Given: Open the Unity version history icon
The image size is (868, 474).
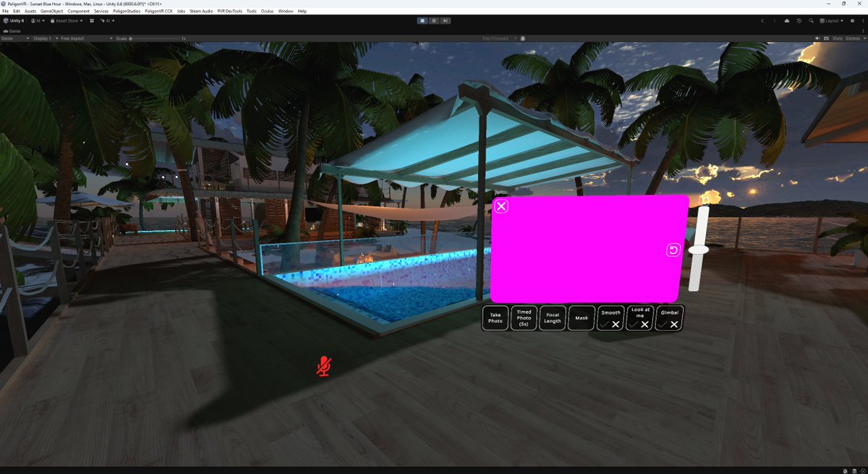Looking at the screenshot, I should point(799,21).
